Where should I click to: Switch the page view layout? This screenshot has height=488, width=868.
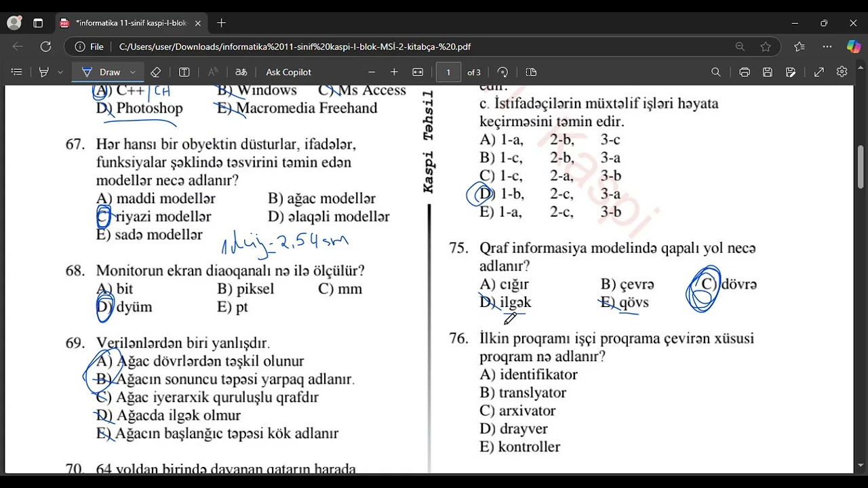coord(531,72)
